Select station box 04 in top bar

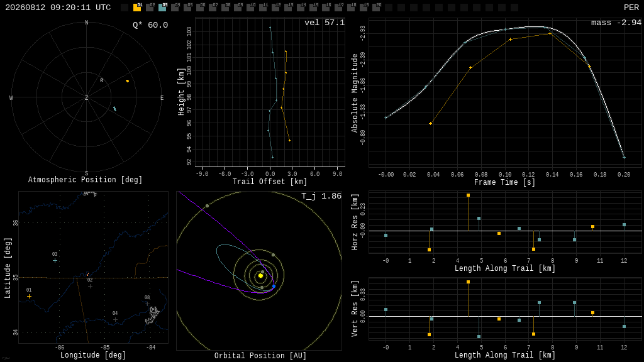point(175,8)
